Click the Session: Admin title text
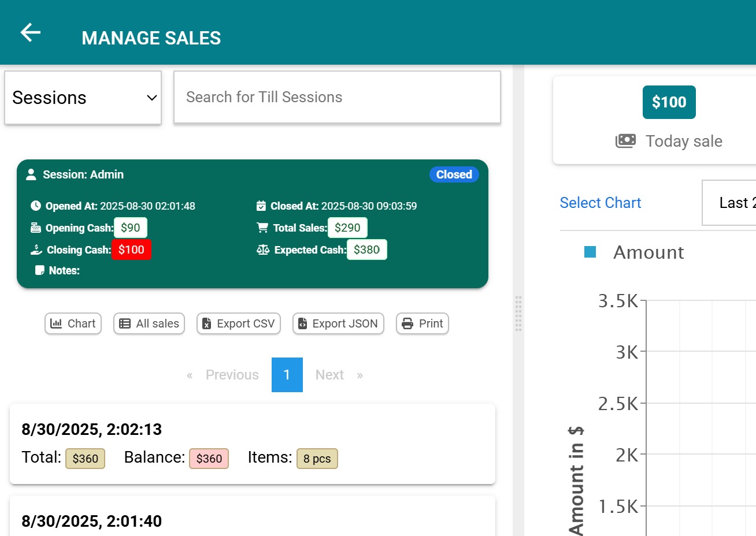The height and width of the screenshot is (536, 756). point(83,174)
